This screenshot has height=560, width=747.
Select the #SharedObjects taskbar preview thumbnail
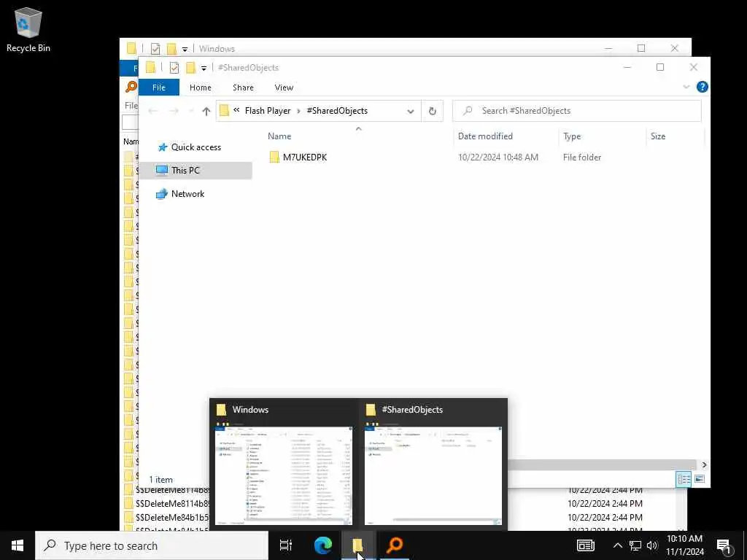pos(433,464)
